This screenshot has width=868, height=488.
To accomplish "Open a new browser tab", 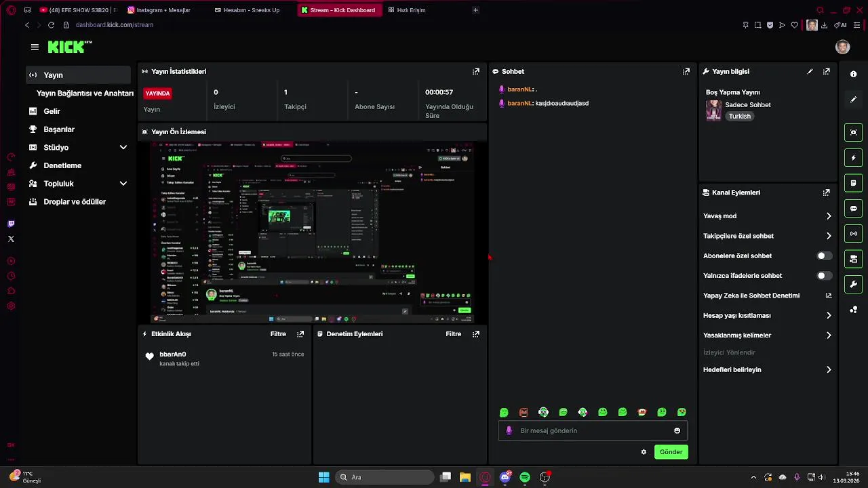I will (475, 10).
